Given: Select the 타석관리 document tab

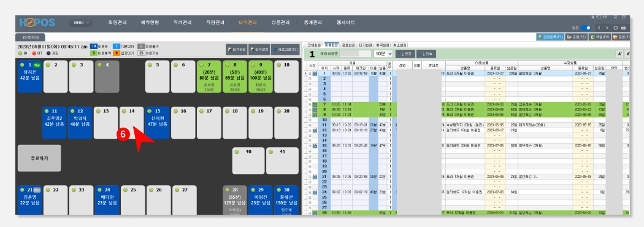Looking at the screenshot, I should point(31,37).
